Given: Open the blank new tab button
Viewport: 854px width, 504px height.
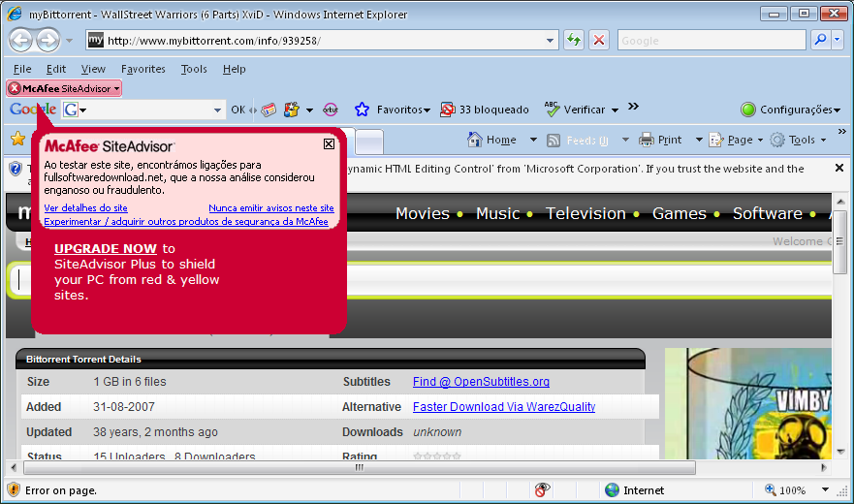Looking at the screenshot, I should pyautogui.click(x=370, y=142).
